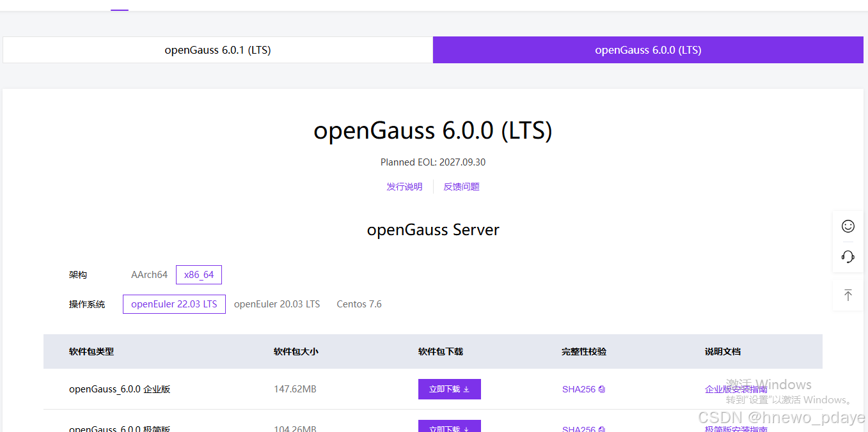Choose the x86_64 architecture option
The image size is (868, 432).
[x=199, y=275]
